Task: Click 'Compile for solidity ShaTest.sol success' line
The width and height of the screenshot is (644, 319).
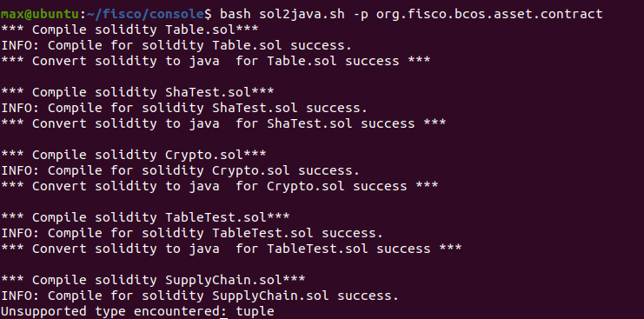Action: (184, 108)
